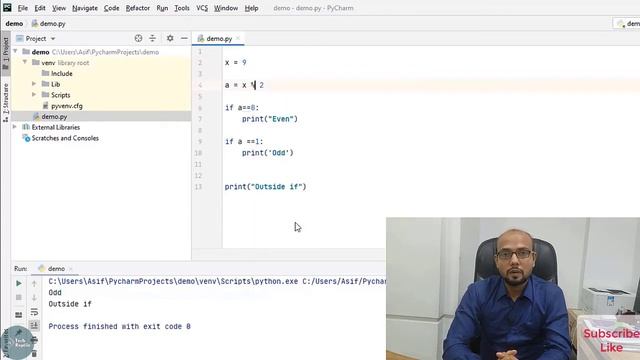
Task: Click demo breadcrumb in navigation bar
Action: (14, 24)
